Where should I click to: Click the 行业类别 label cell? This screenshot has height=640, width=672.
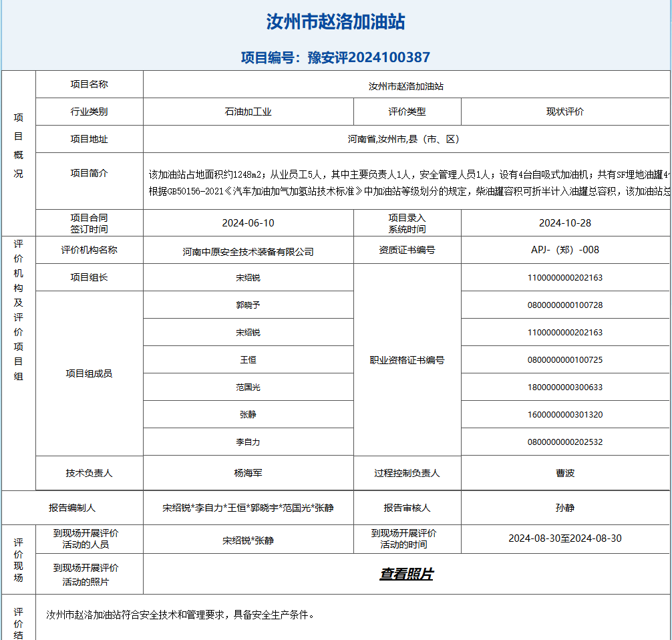pyautogui.click(x=89, y=112)
